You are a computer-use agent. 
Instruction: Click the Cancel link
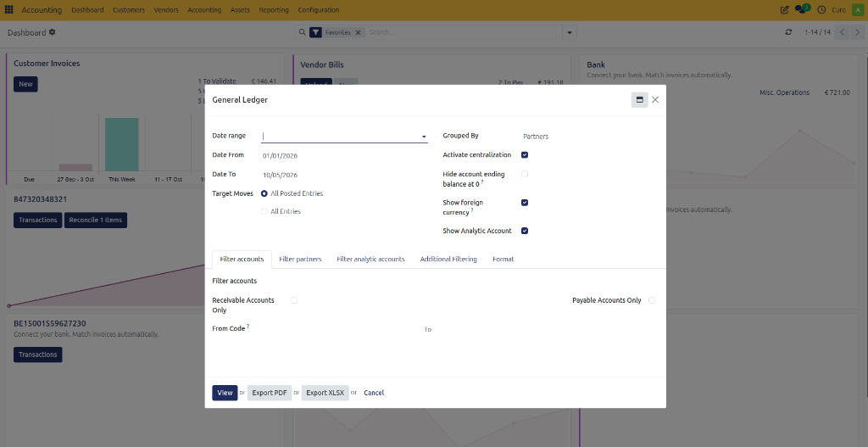point(374,393)
